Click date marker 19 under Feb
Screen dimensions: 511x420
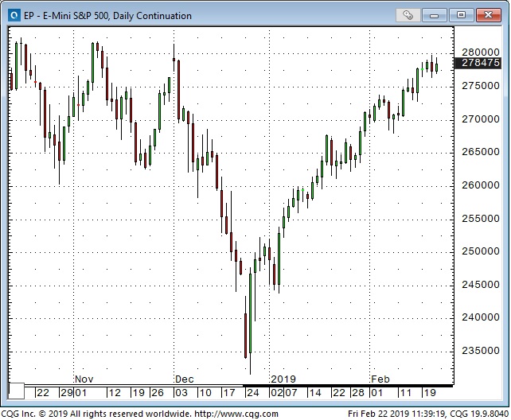point(430,393)
